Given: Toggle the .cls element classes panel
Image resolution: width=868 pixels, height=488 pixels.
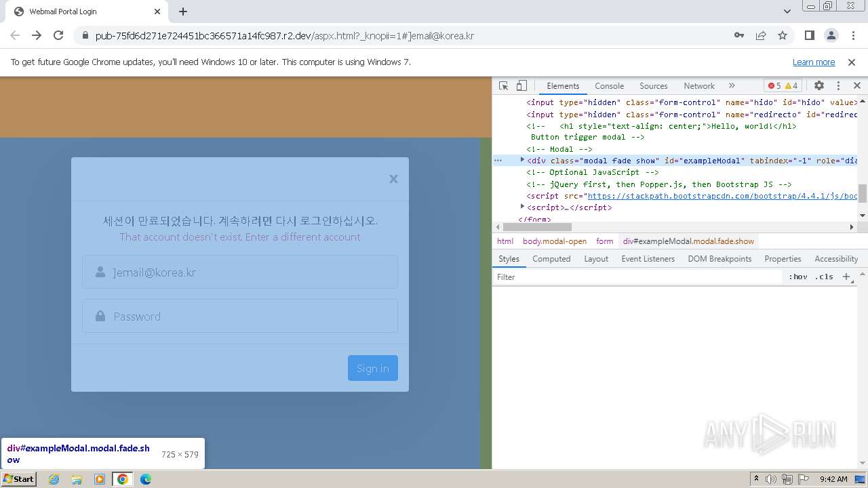Looking at the screenshot, I should (x=824, y=277).
